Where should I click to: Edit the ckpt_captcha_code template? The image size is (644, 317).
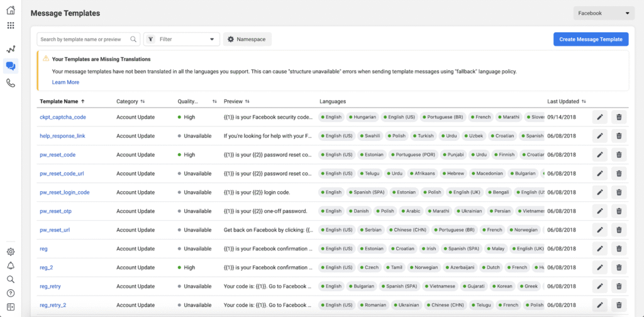[599, 117]
